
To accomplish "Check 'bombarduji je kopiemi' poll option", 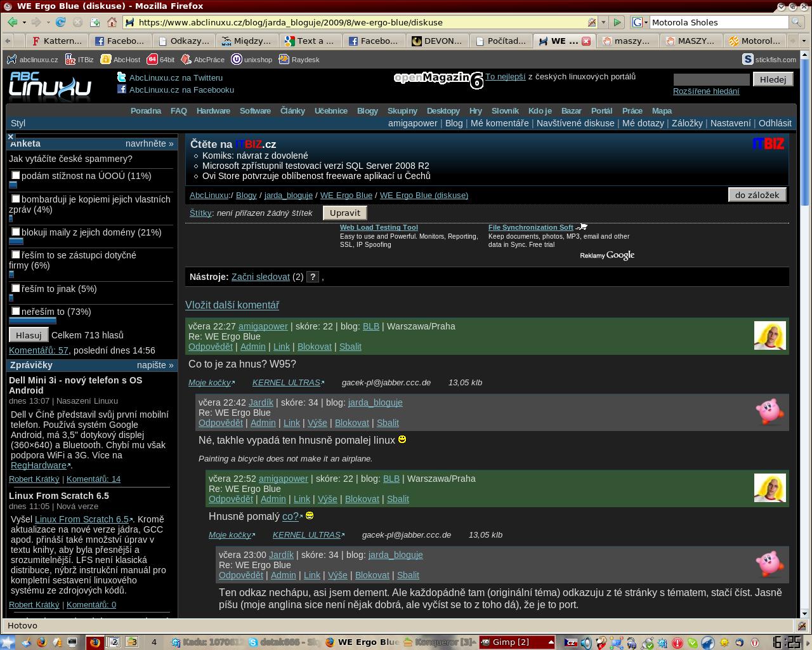I will point(16,198).
